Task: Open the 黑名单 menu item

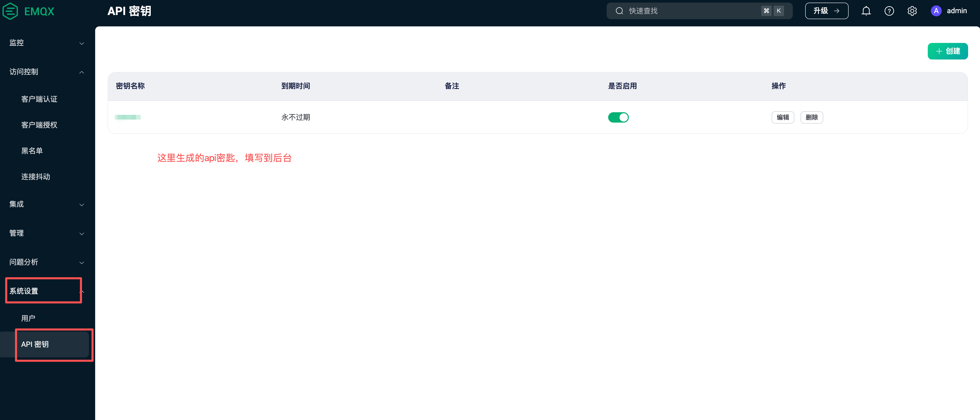Action: click(x=32, y=151)
